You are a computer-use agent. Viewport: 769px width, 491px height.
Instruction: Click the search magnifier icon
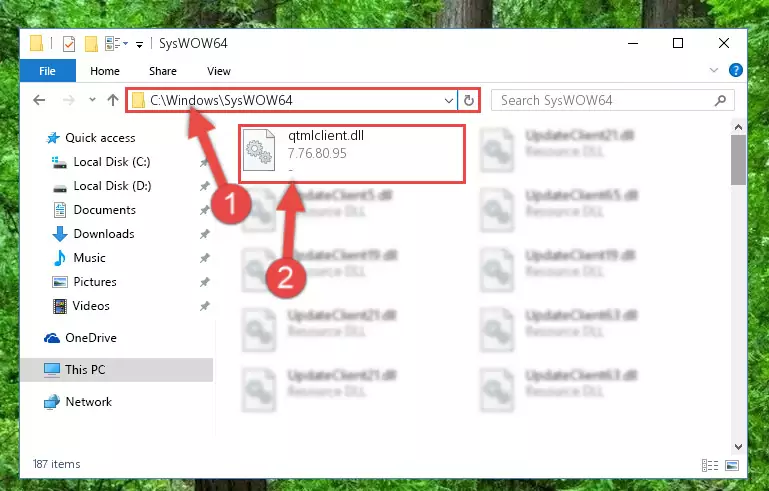click(720, 101)
